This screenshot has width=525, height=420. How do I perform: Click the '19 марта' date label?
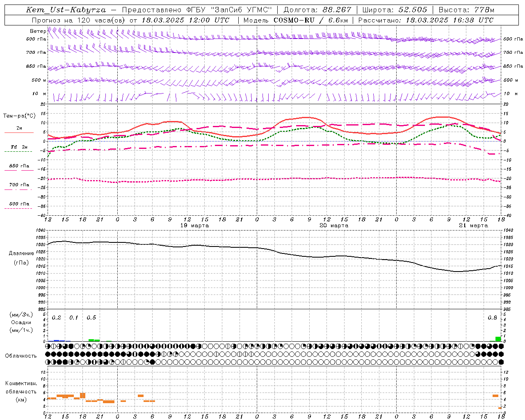tap(194, 226)
